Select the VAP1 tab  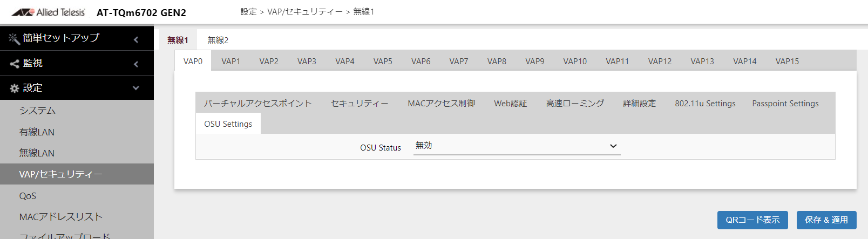pyautogui.click(x=230, y=61)
